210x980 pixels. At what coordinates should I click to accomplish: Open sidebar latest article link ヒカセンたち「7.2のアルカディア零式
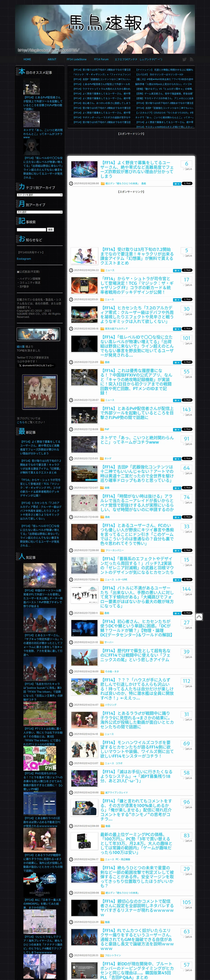pos(41,511)
